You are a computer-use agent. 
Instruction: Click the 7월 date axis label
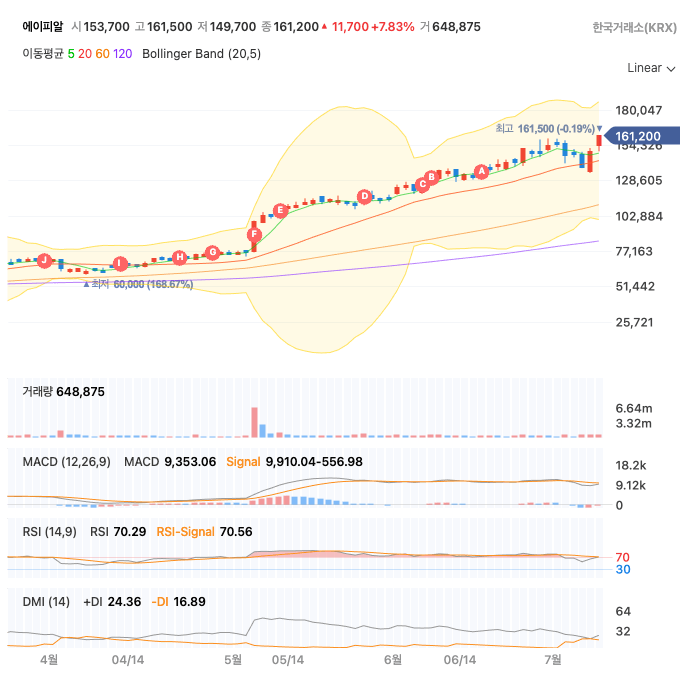pyautogui.click(x=553, y=660)
